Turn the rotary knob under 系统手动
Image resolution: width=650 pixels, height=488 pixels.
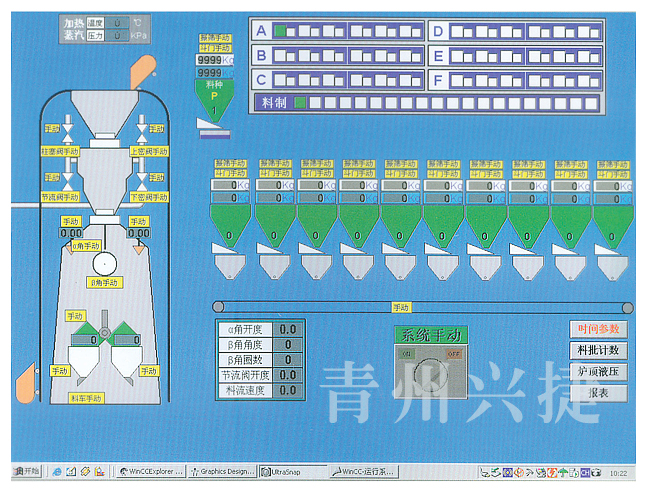(x=429, y=371)
